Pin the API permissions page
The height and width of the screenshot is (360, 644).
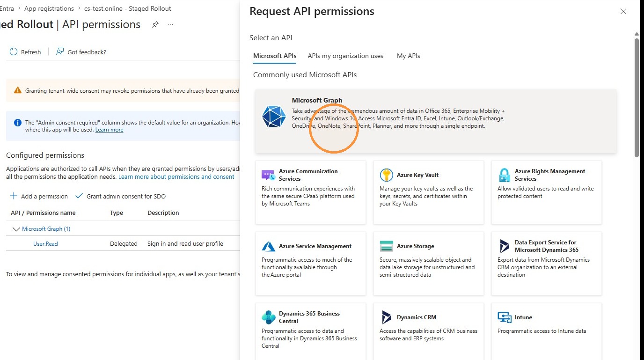155,24
